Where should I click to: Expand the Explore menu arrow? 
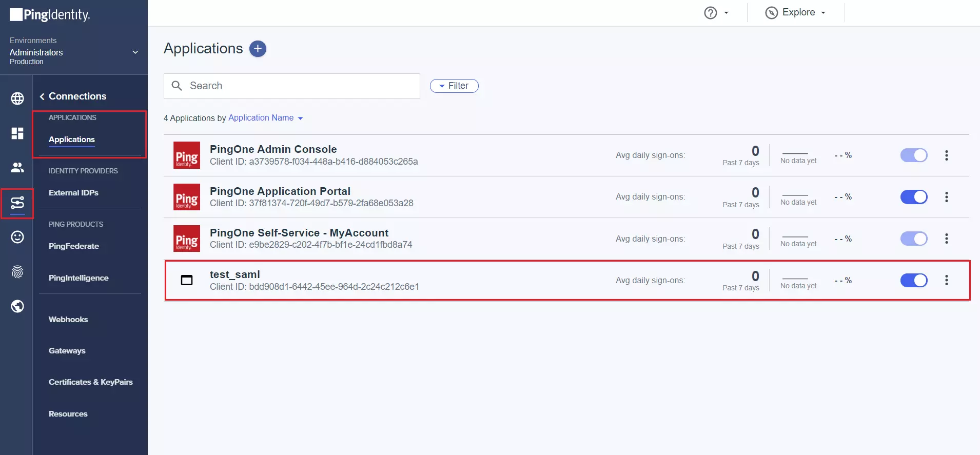pos(823,13)
